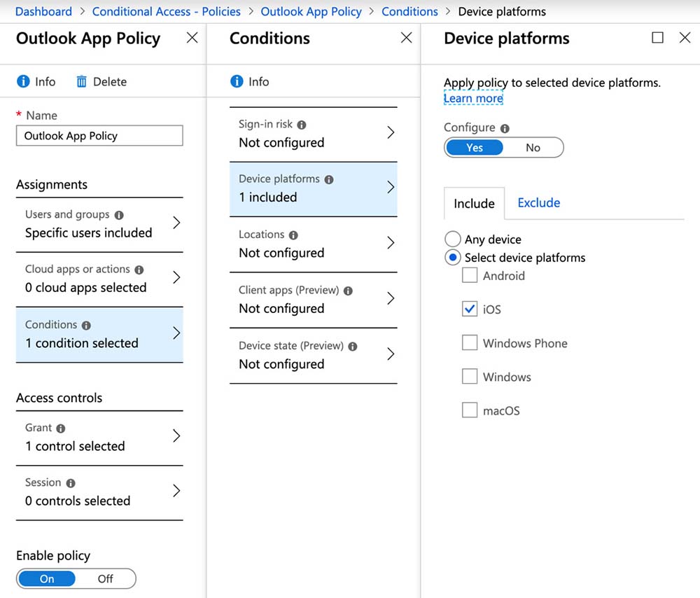Go to Conditional Access - Policies breadcrumb
The width and height of the screenshot is (700, 598).
click(x=166, y=11)
